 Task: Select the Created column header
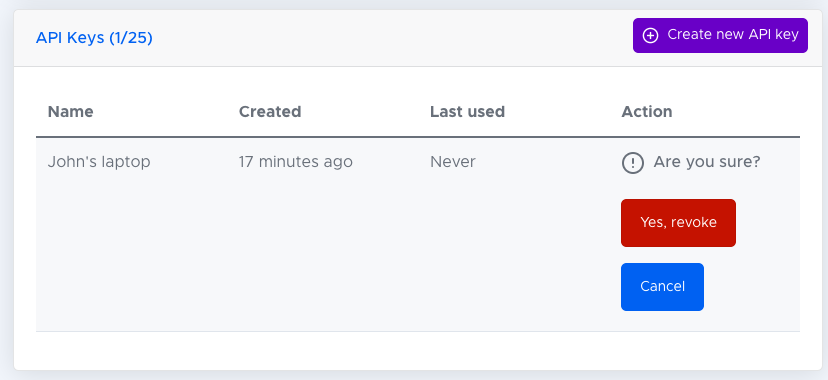pyautogui.click(x=270, y=112)
